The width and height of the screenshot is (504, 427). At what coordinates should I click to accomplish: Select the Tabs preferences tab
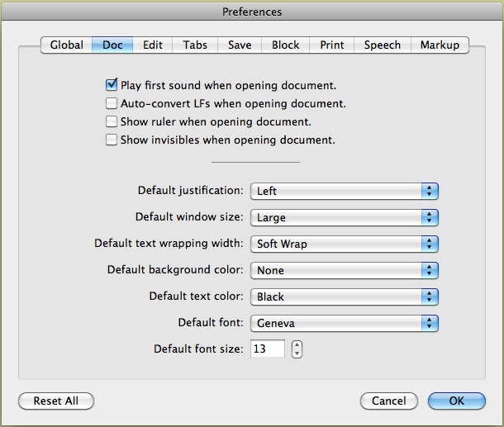click(x=197, y=45)
